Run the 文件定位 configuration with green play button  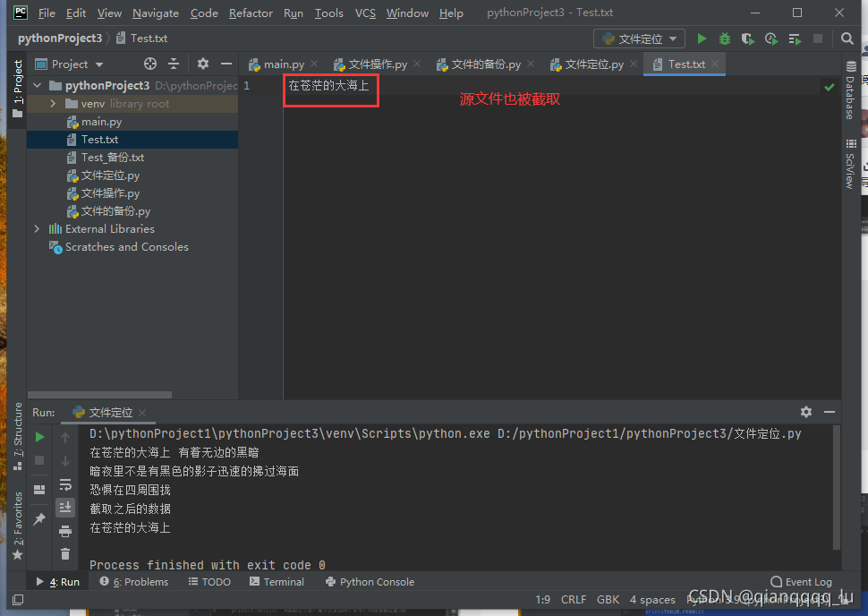click(x=702, y=38)
